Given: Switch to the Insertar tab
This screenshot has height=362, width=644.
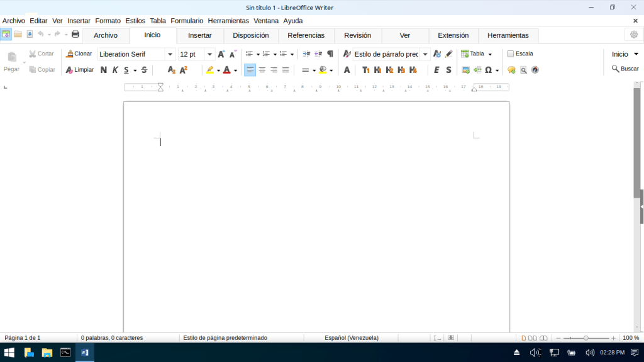Looking at the screenshot, I should (x=200, y=35).
